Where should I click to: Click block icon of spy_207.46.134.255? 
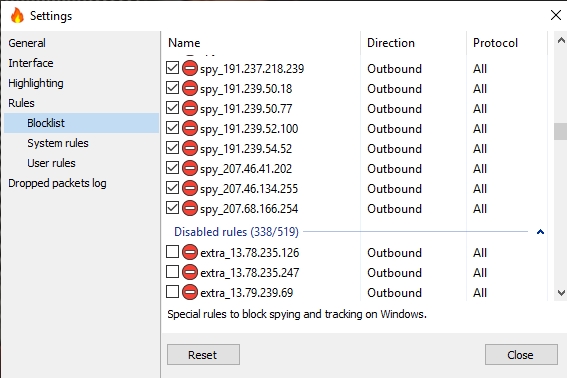190,188
